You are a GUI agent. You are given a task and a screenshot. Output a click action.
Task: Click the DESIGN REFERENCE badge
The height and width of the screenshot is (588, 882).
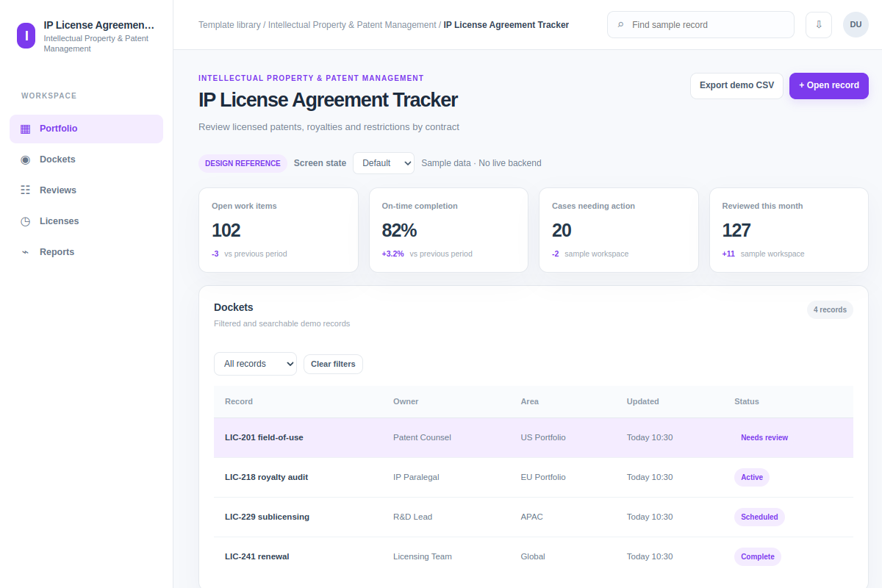click(243, 163)
